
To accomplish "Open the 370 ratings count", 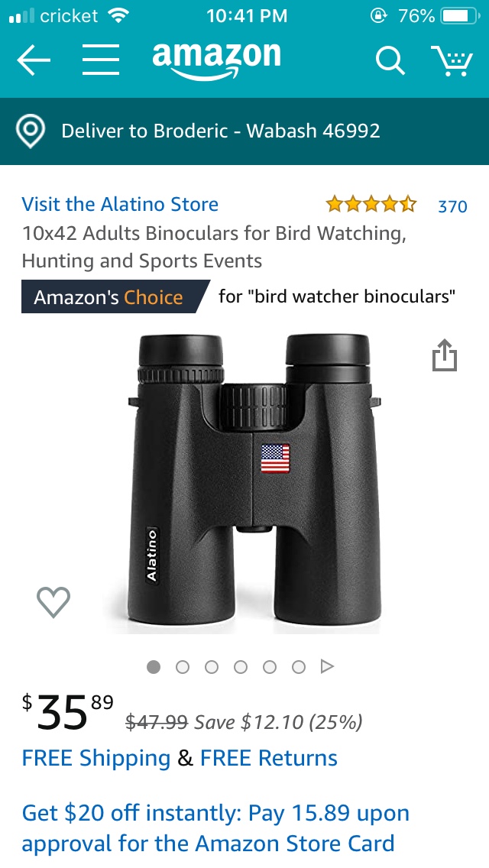I will coord(452,206).
